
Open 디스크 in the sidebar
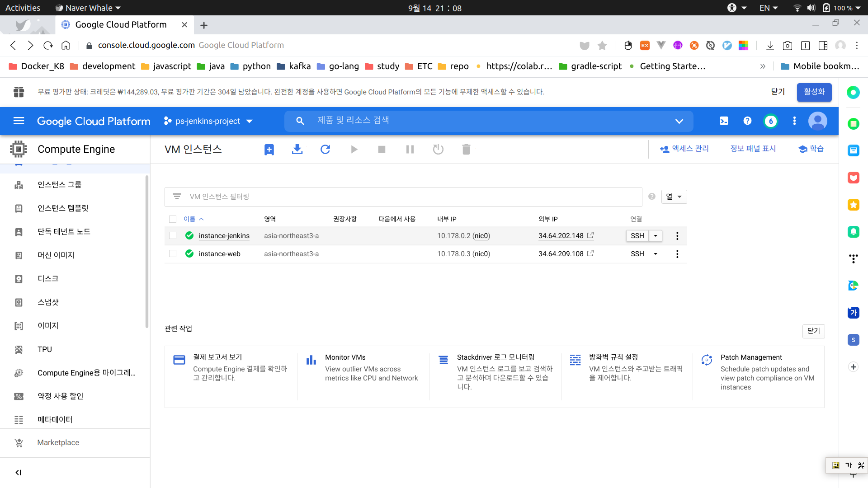48,279
